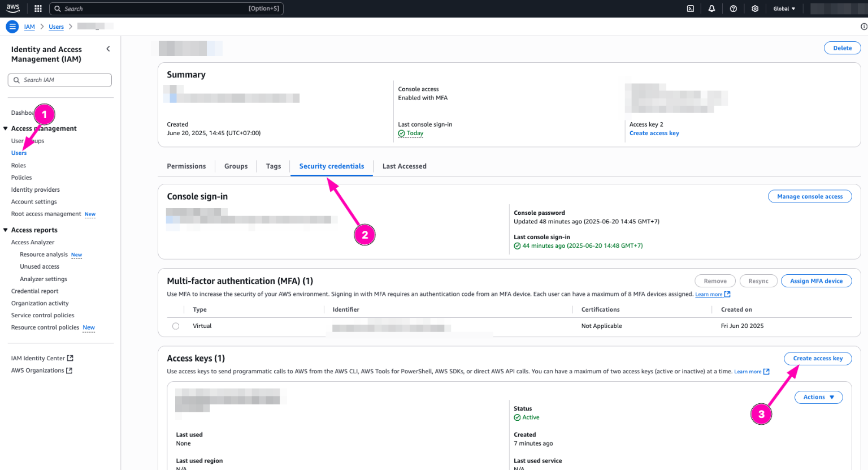Open the help question mark icon
868x470 pixels.
click(733, 8)
